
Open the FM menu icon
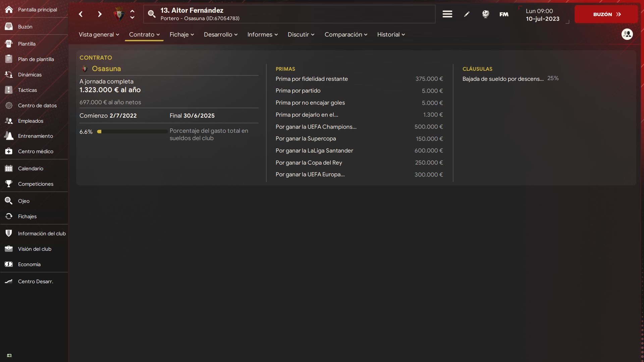504,14
